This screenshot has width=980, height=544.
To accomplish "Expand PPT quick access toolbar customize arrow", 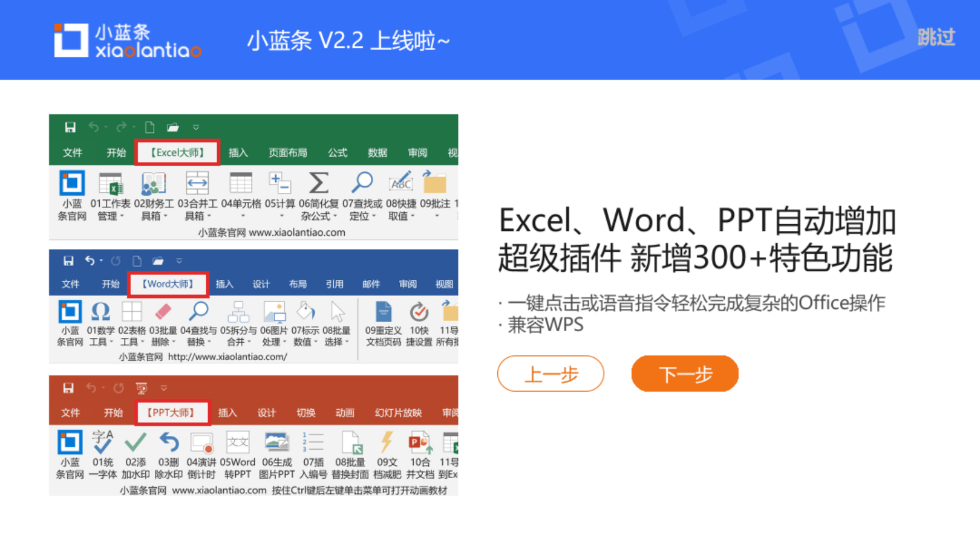I will pos(164,388).
